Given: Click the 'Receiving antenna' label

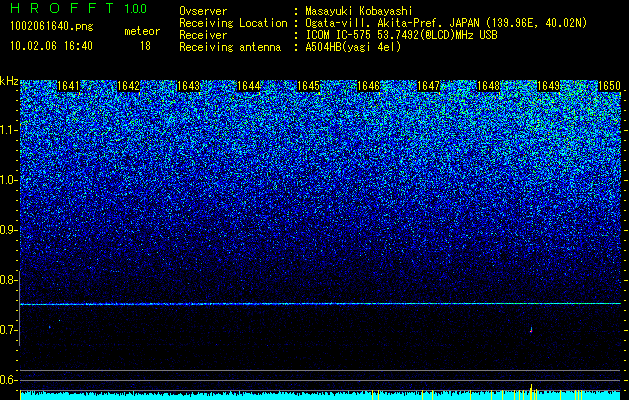Looking at the screenshot, I should tap(230, 47).
